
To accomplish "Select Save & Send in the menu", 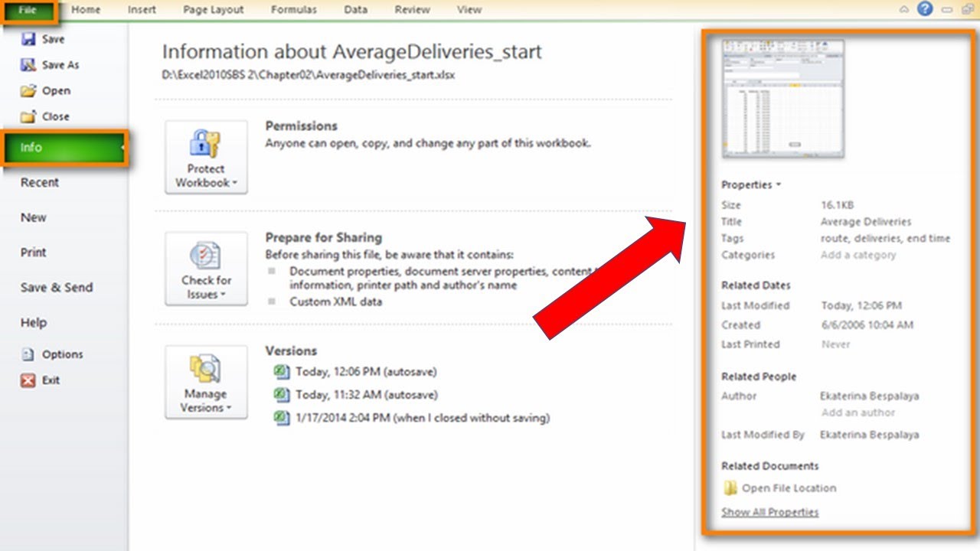I will [x=57, y=288].
